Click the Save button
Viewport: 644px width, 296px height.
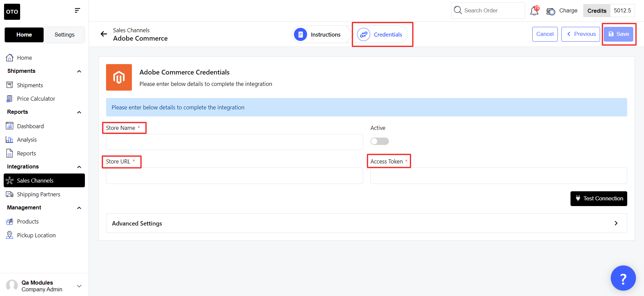618,34
